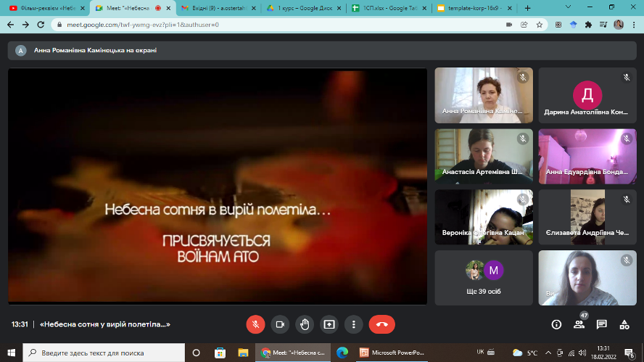Select Єлизавета Андріївна video tile
The height and width of the screenshot is (362, 644).
pyautogui.click(x=587, y=217)
